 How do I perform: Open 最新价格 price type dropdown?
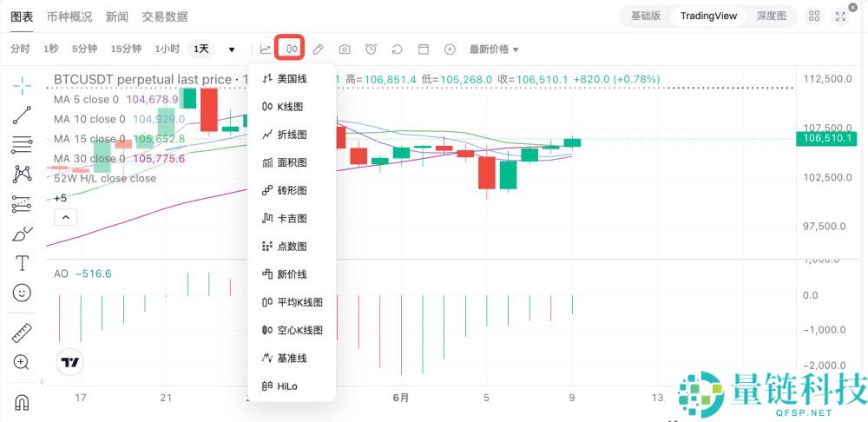point(494,49)
